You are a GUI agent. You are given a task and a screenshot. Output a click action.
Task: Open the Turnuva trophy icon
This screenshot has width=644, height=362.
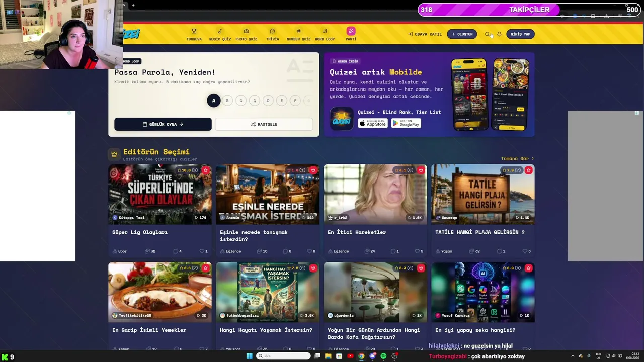tap(194, 31)
